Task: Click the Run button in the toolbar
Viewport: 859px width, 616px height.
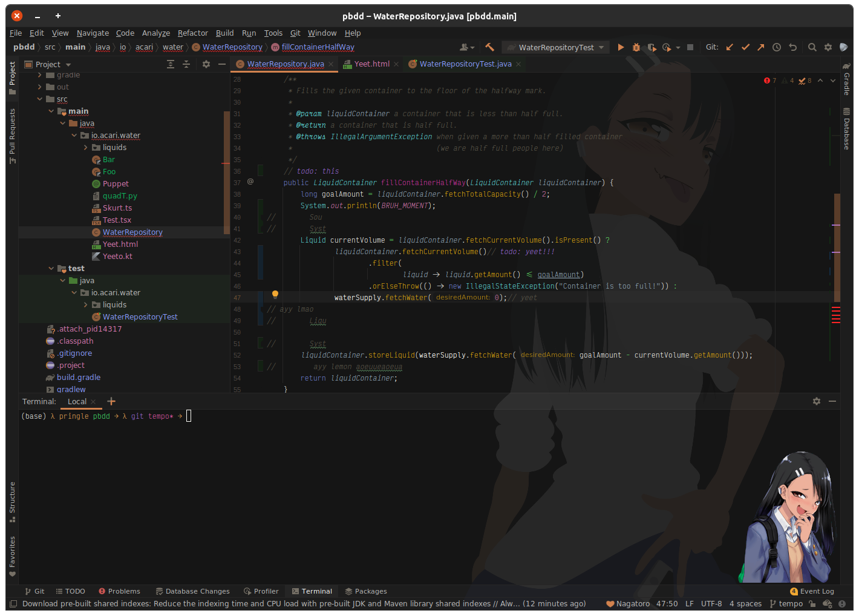Action: 621,47
